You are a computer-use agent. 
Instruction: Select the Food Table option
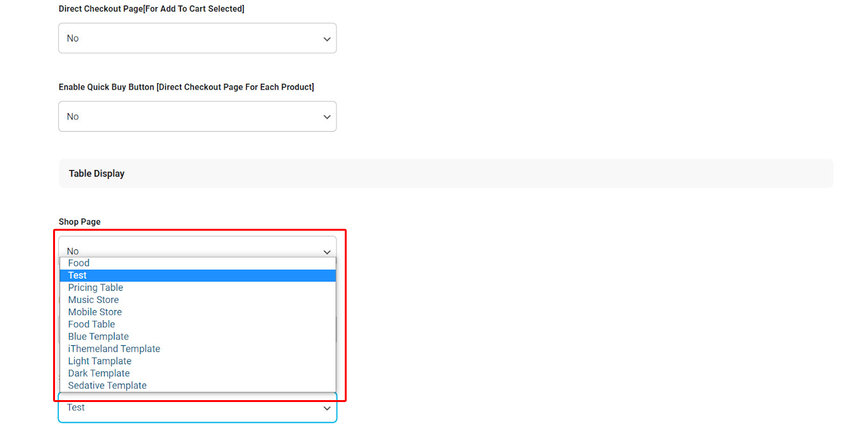click(x=91, y=324)
